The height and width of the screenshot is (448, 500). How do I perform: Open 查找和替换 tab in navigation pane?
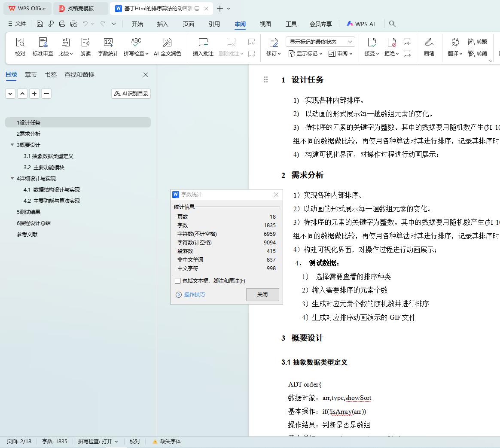tap(79, 75)
